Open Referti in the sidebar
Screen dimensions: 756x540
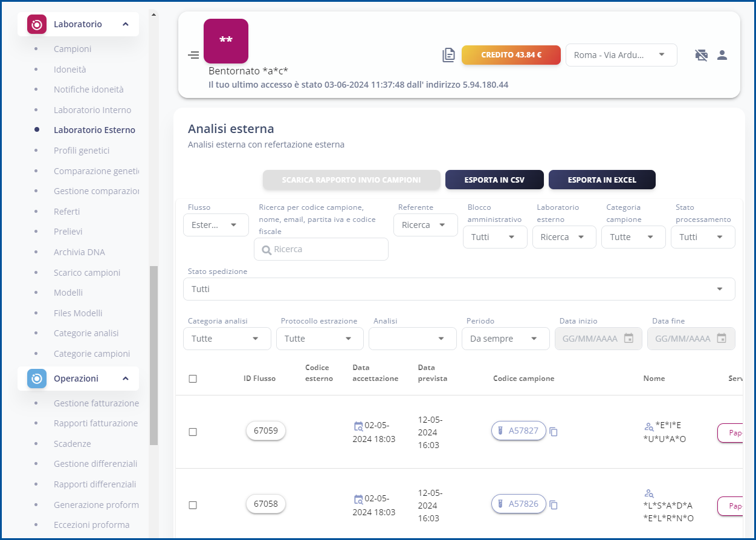pos(66,212)
